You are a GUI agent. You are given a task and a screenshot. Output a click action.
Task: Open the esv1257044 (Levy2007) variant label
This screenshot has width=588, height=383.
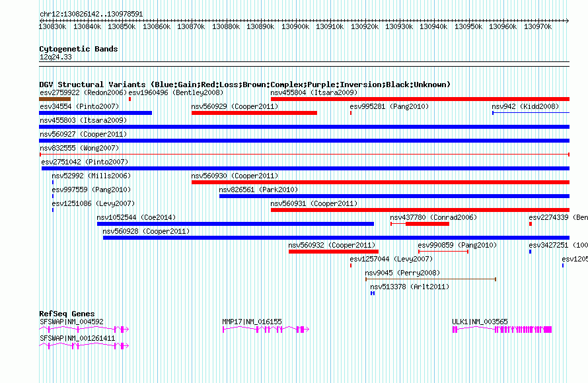391,259
